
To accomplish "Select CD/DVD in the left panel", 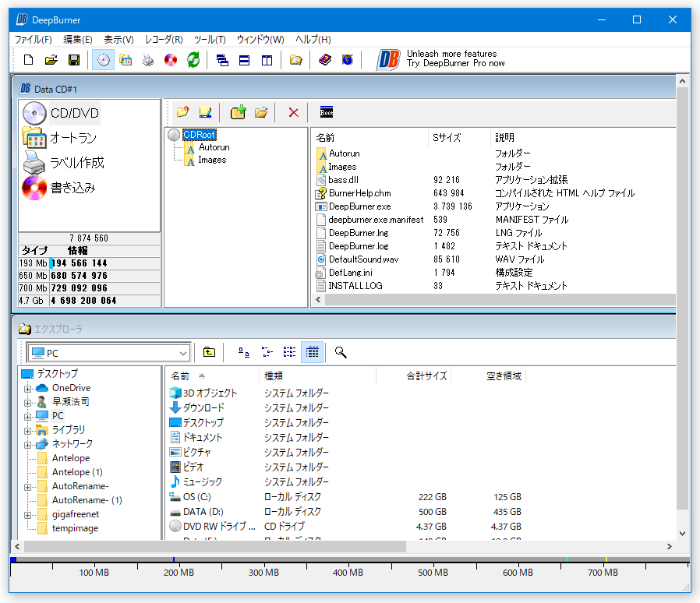I will click(x=61, y=113).
